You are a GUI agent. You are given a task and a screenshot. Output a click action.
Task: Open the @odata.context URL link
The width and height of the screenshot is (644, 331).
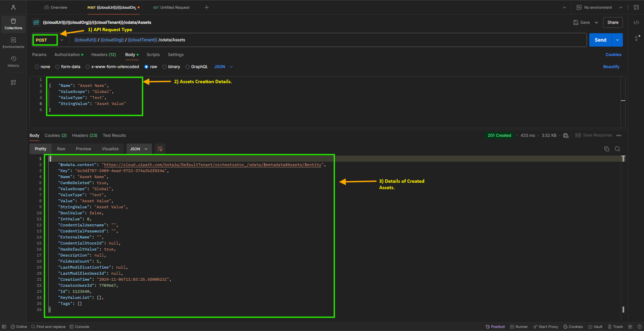pyautogui.click(x=213, y=165)
